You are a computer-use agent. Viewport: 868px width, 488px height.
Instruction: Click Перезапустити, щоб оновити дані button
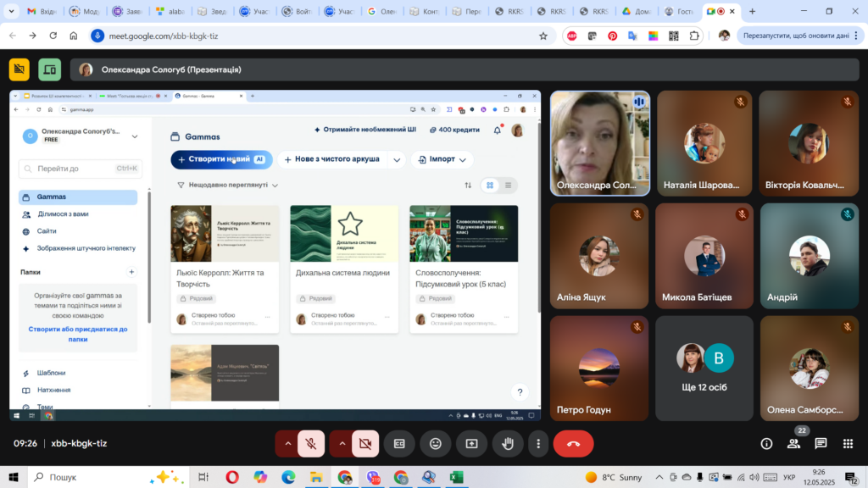795,36
